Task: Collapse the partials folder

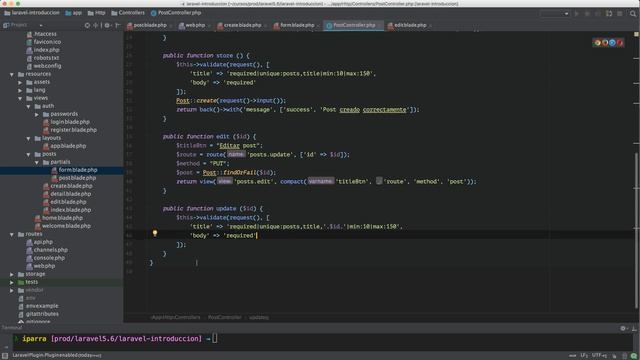Action: pyautogui.click(x=37, y=162)
